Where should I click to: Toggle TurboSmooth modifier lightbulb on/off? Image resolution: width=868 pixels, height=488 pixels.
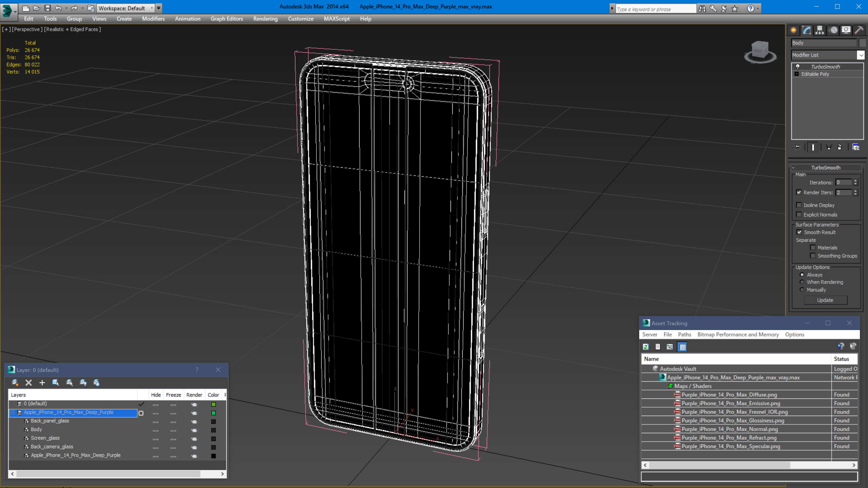pos(797,67)
